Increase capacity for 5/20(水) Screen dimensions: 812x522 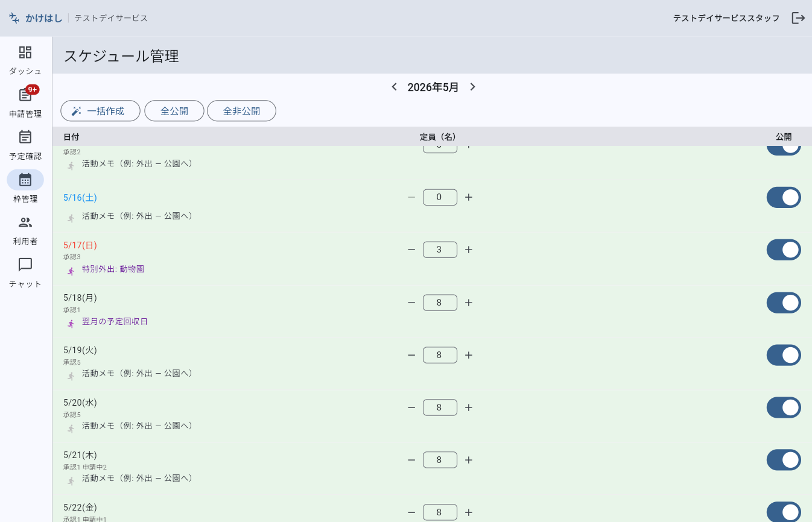(x=469, y=407)
